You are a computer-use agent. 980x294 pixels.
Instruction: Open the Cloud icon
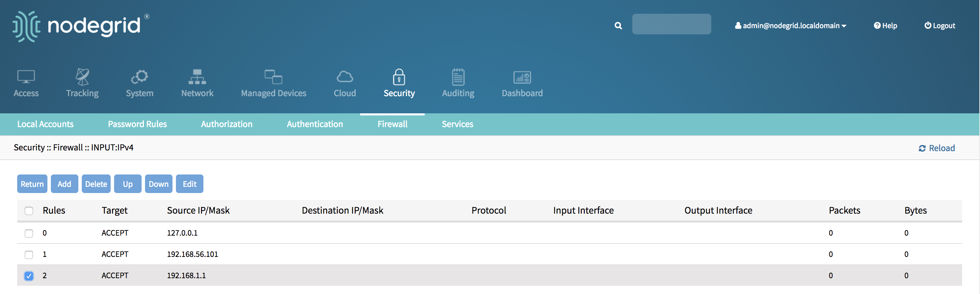345,77
